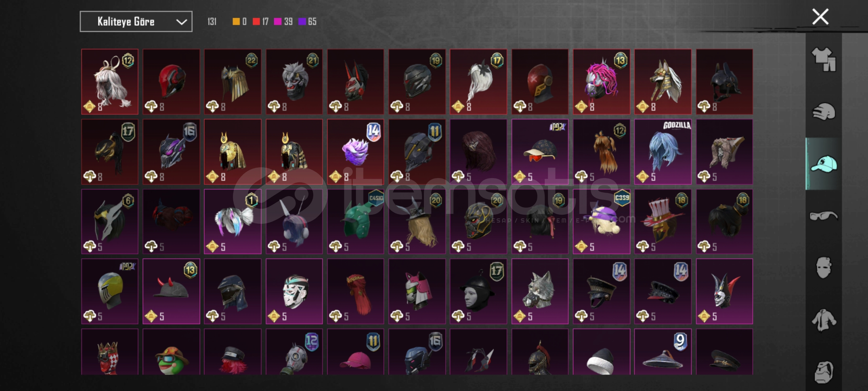Pick the wolf head mask item
Image resolution: width=868 pixels, height=391 pixels.
pos(540,291)
